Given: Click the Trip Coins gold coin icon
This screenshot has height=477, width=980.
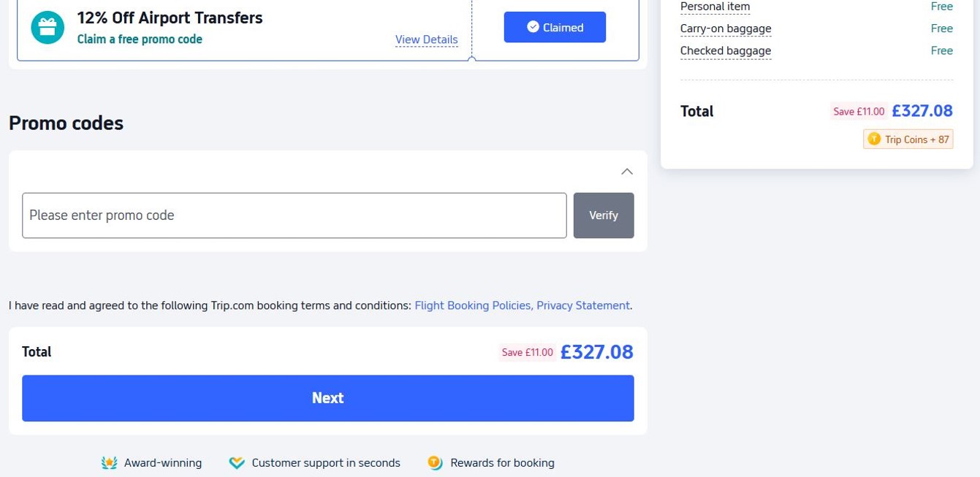Looking at the screenshot, I should coord(874,139).
